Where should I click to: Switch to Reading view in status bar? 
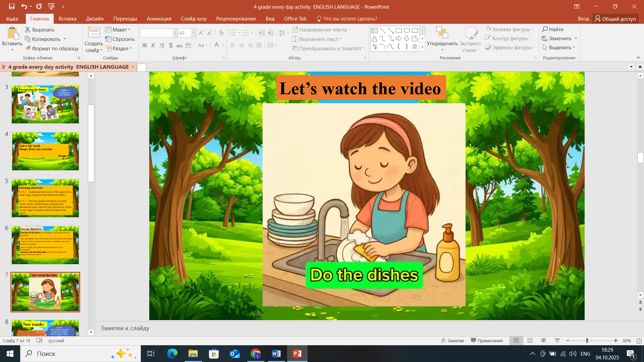(x=543, y=341)
